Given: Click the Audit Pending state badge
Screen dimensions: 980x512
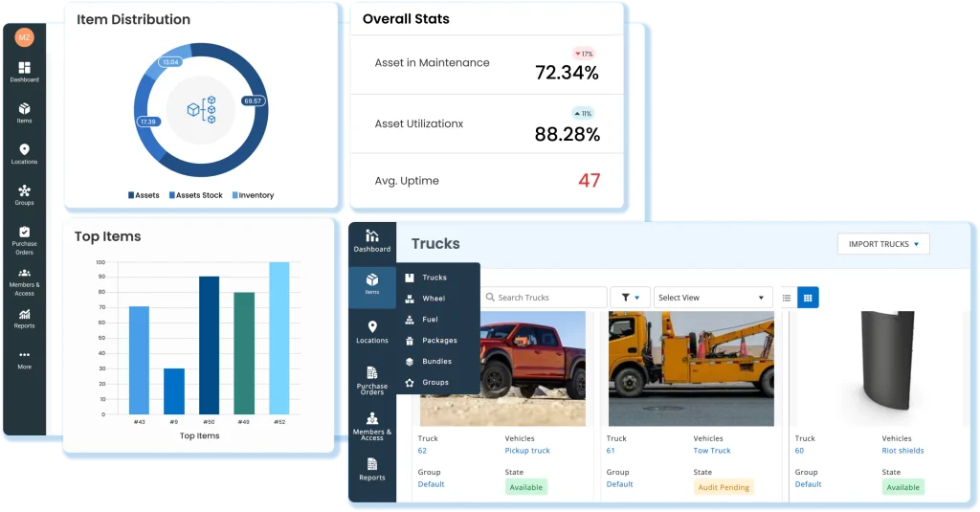Looking at the screenshot, I should (x=724, y=488).
